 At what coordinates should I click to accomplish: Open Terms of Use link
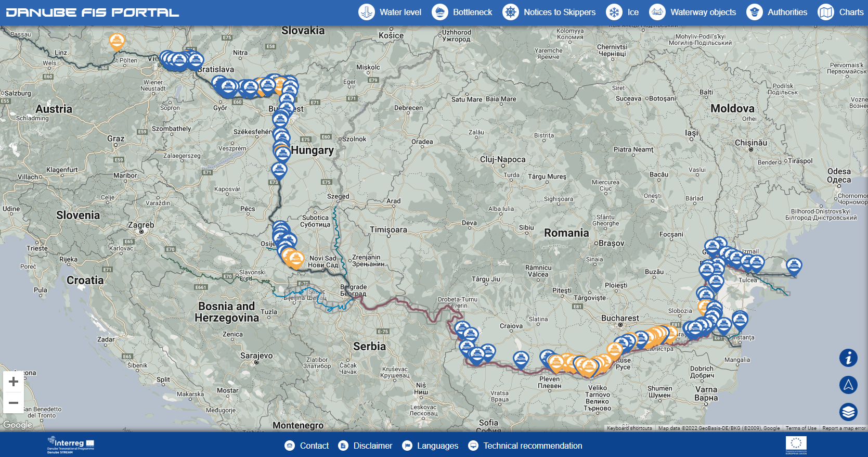click(801, 428)
